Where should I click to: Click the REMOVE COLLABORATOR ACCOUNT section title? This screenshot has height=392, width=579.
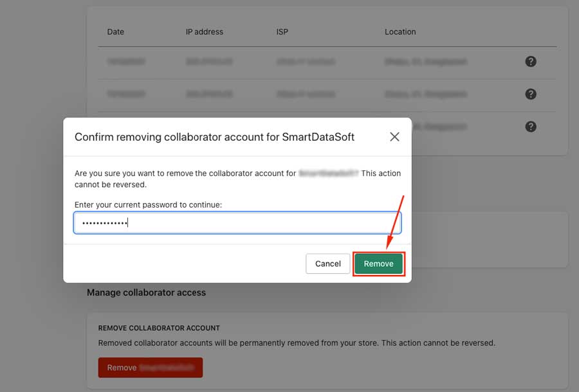click(159, 328)
